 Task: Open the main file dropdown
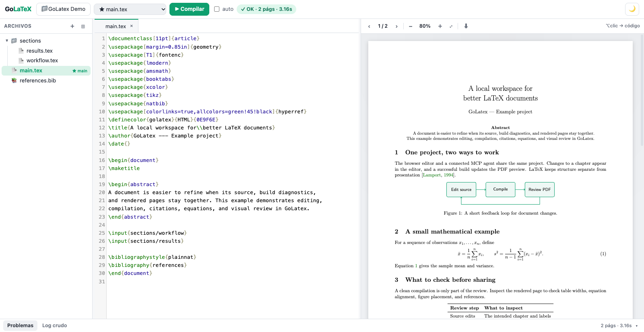130,9
